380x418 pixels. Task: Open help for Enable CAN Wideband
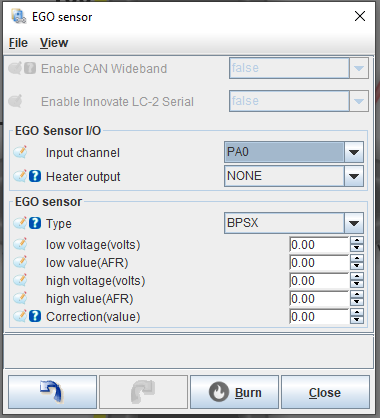tap(30, 68)
